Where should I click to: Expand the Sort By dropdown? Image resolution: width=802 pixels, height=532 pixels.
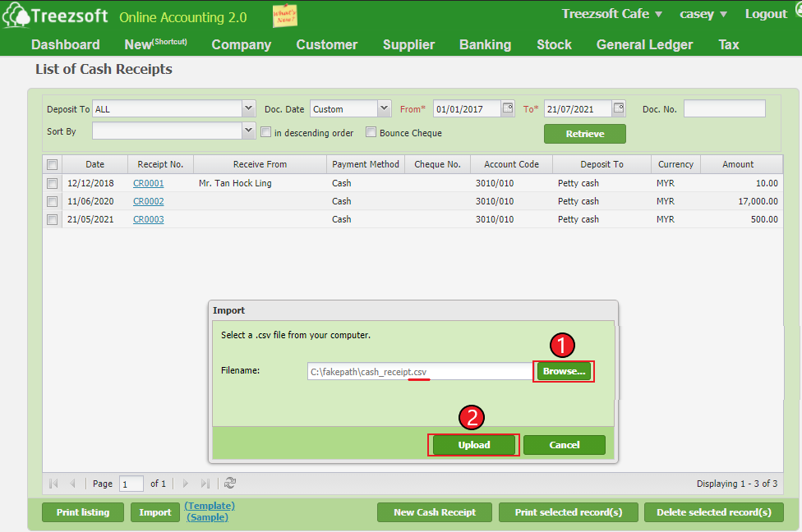point(248,131)
